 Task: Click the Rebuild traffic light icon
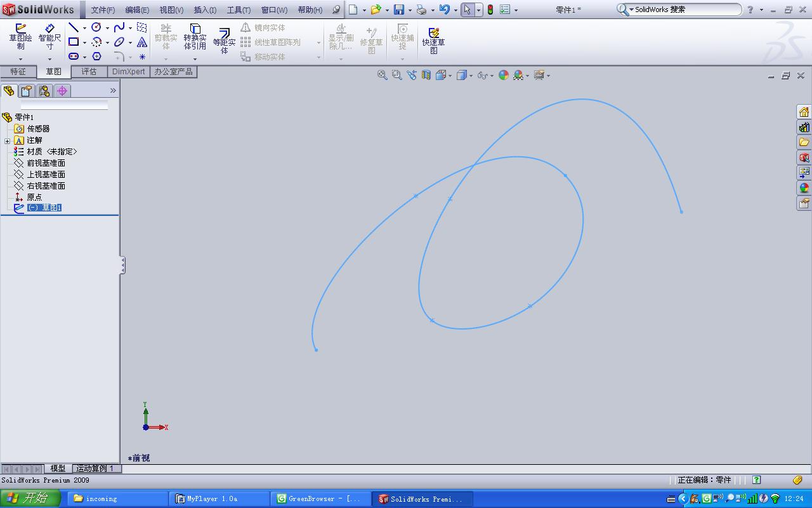pos(490,10)
